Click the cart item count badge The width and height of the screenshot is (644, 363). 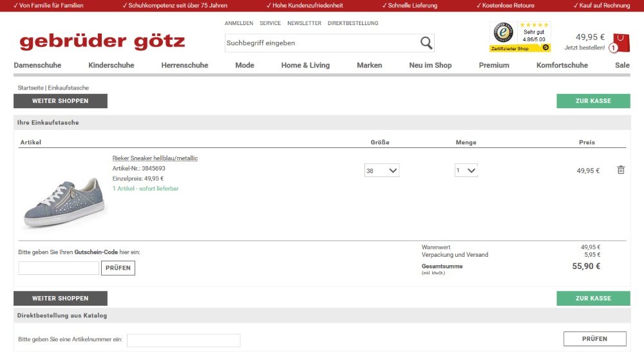click(x=613, y=48)
